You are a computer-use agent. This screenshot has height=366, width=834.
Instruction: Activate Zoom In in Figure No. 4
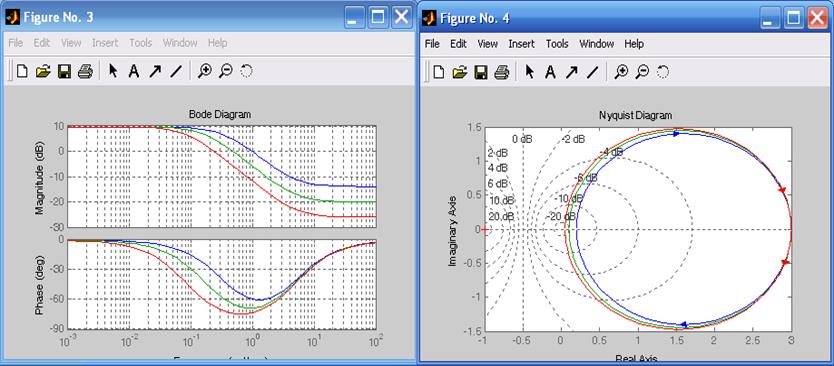[621, 72]
